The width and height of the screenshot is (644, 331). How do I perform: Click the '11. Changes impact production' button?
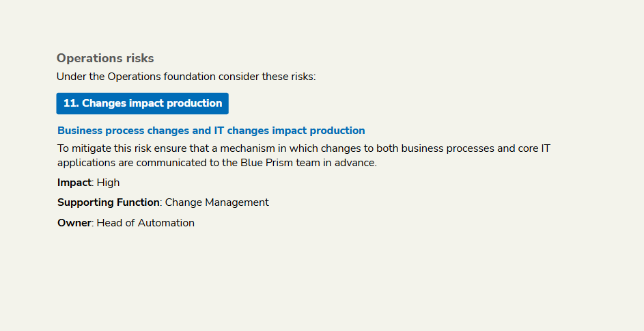142,103
